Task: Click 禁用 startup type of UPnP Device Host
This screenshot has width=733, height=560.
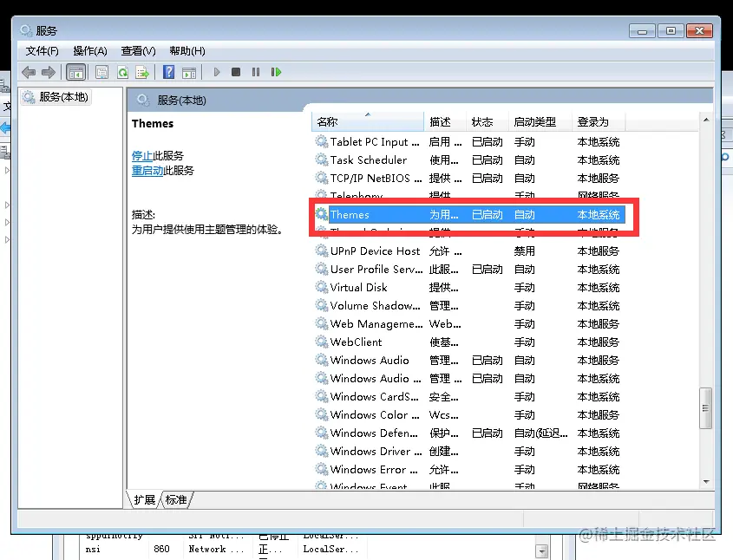Action: click(x=525, y=251)
